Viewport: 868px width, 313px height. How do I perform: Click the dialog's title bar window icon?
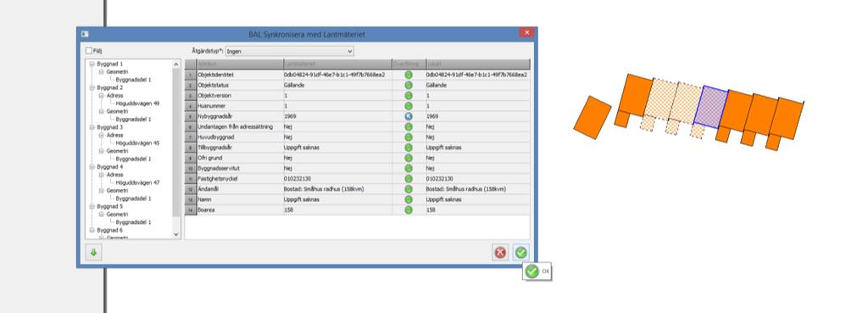point(85,34)
